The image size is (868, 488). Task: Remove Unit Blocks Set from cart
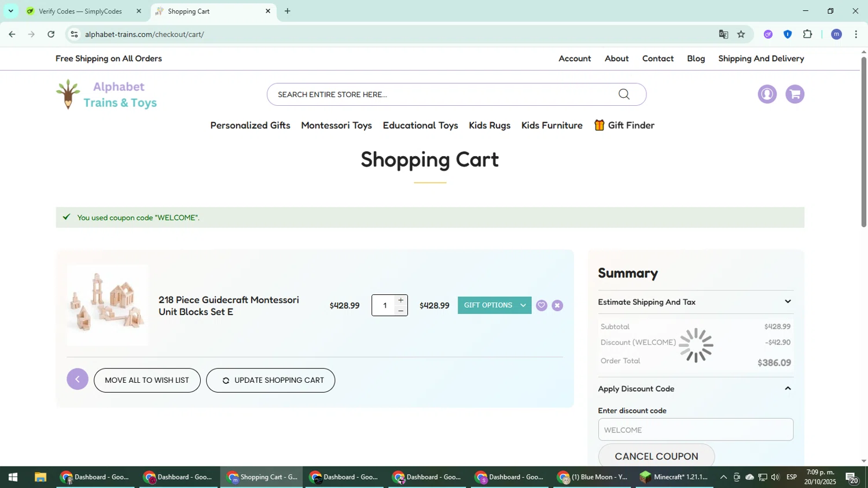click(557, 305)
